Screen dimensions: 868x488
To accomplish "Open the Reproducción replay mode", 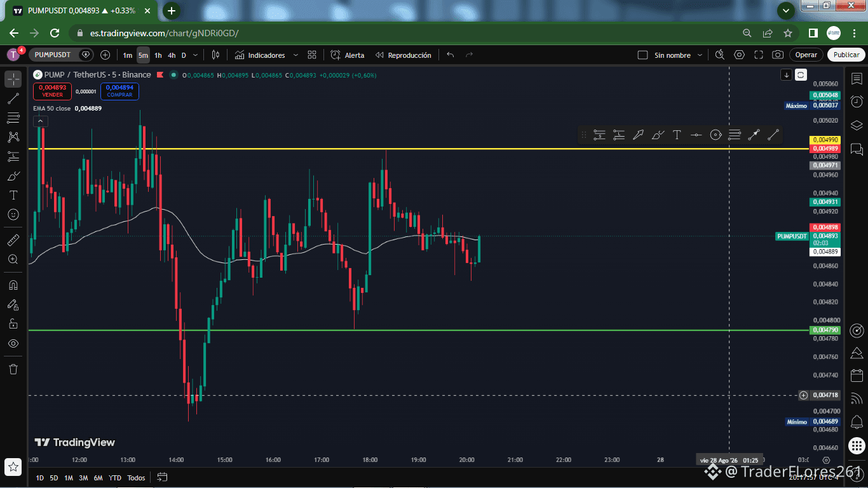I will pos(403,55).
